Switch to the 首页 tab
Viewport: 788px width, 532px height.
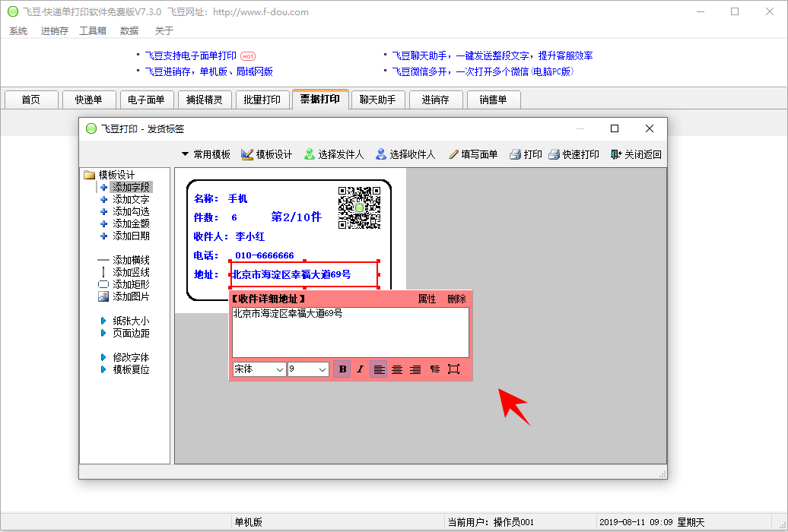[31, 100]
